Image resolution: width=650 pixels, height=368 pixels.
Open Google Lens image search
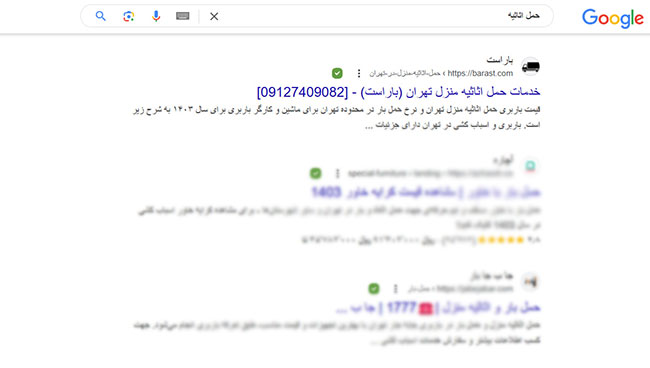click(x=129, y=16)
